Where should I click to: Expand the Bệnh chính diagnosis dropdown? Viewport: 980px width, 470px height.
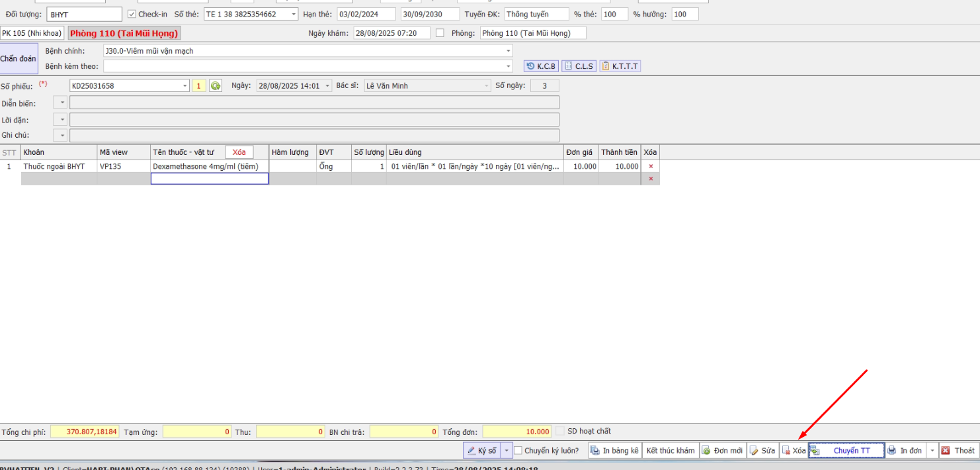click(509, 51)
